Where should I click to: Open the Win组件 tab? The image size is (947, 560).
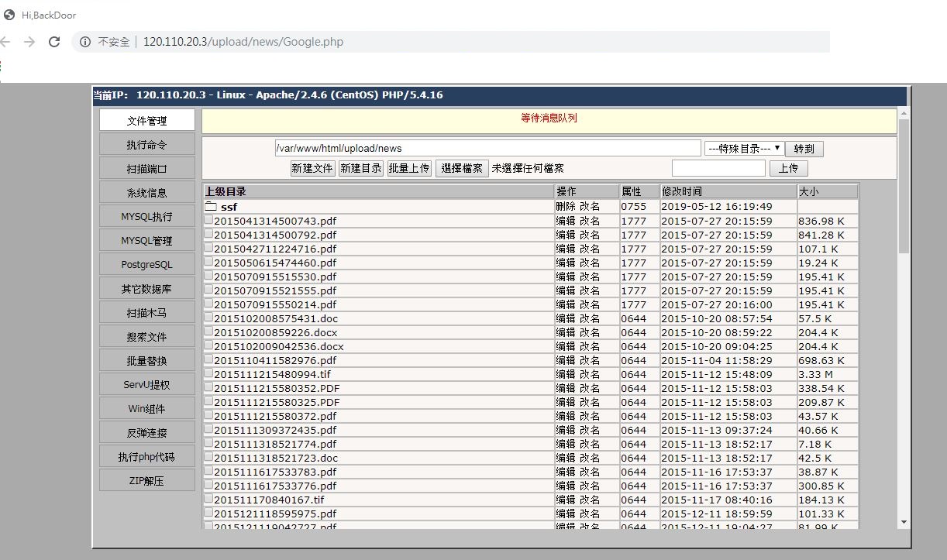[147, 409]
